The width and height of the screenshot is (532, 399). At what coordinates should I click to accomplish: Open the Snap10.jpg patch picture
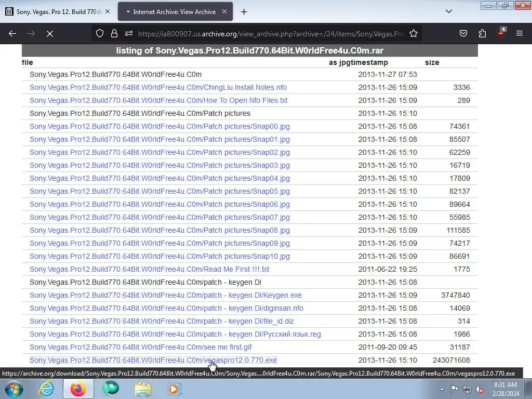(159, 257)
